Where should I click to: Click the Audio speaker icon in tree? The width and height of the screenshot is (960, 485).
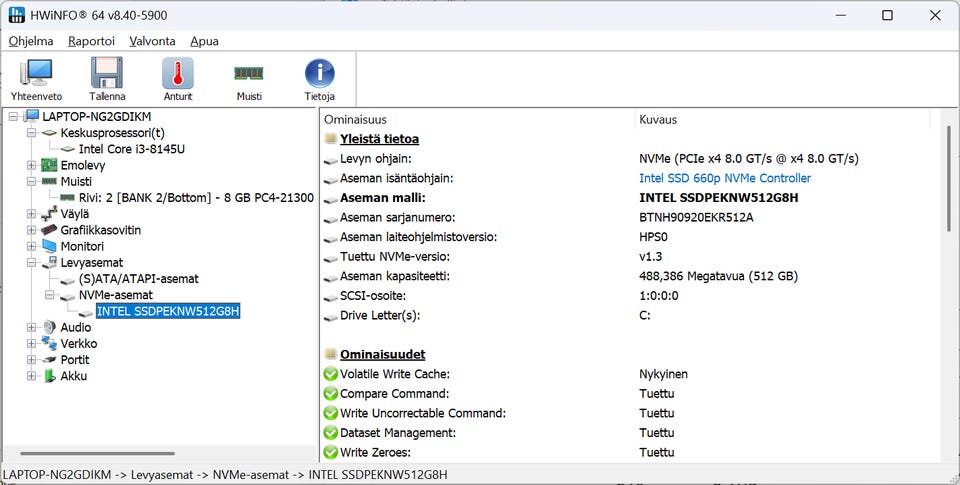[x=49, y=327]
